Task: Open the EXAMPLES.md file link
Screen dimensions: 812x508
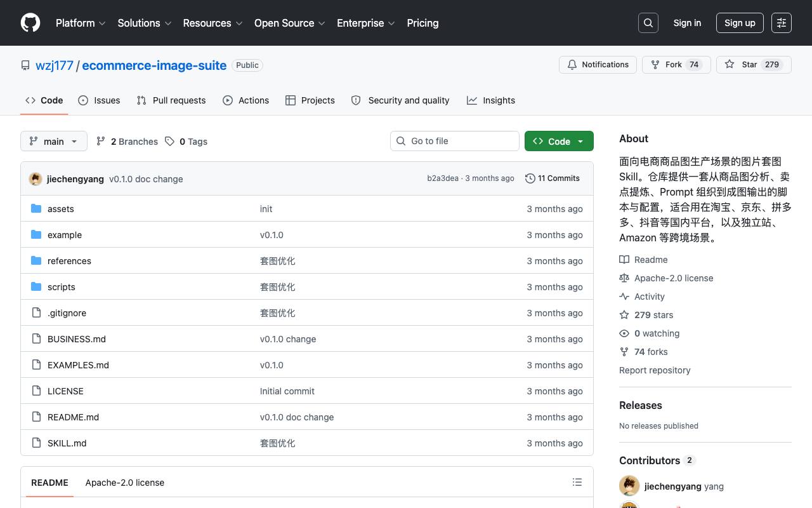Action: coord(78,365)
